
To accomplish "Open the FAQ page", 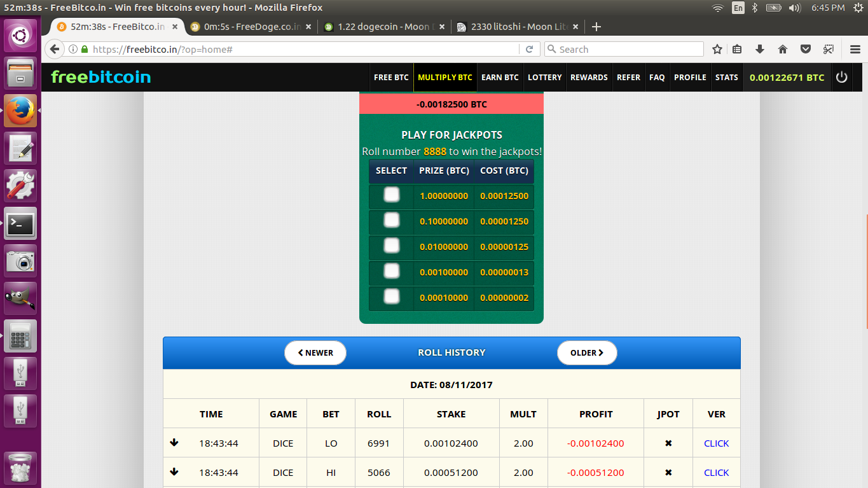I will pyautogui.click(x=657, y=78).
